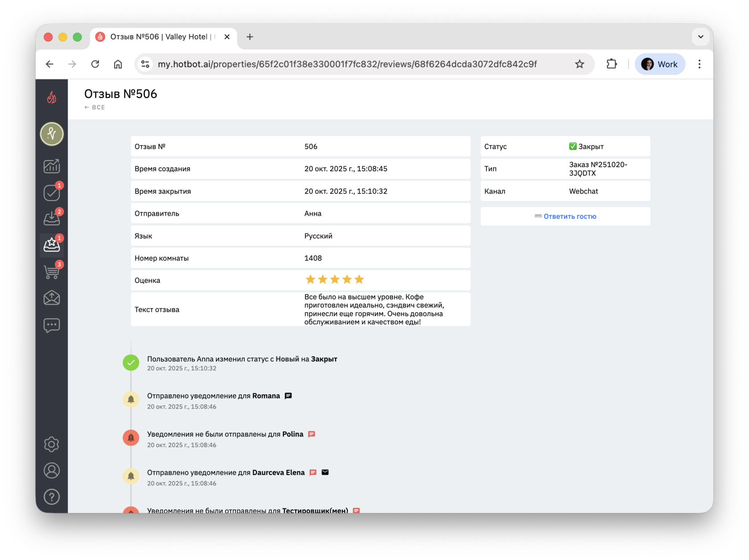Click the name Romana in notification entry
Viewport: 749px width, 560px height.
[x=266, y=396]
